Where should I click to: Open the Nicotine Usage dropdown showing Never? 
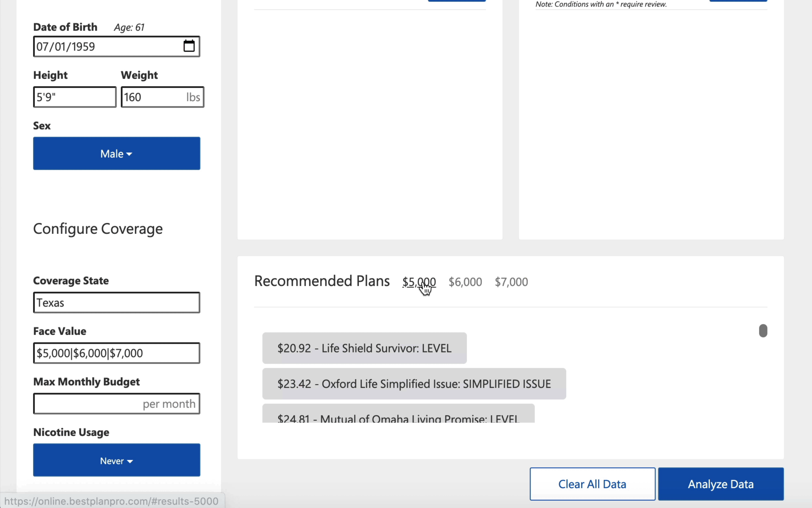click(116, 460)
